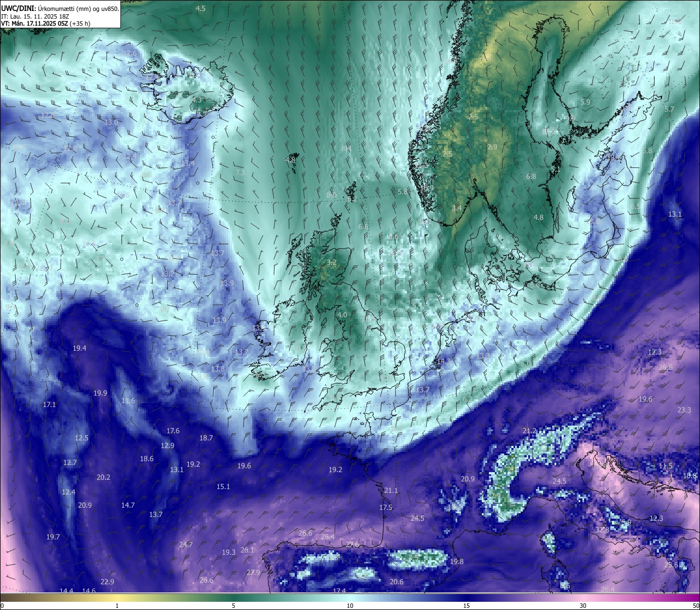Click the 19.9 value in the Atlantic
Image resolution: width=700 pixels, height=610 pixels.
(x=100, y=393)
